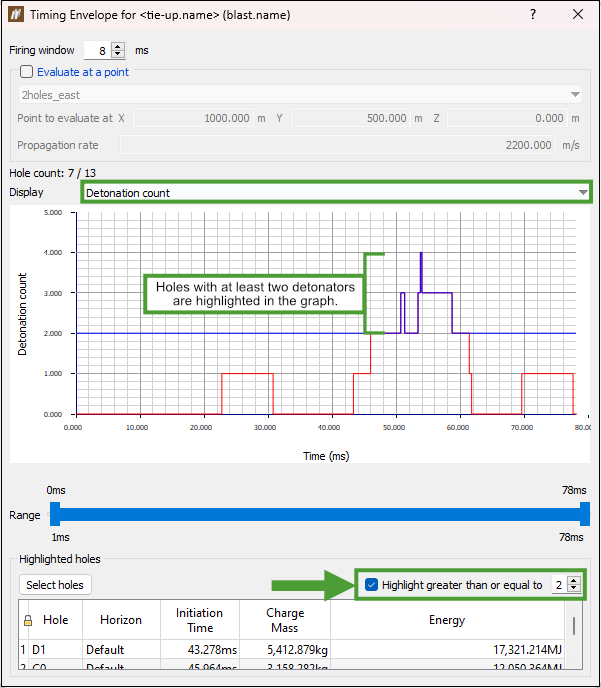Click the peak at 4.000 on graph

click(421, 253)
